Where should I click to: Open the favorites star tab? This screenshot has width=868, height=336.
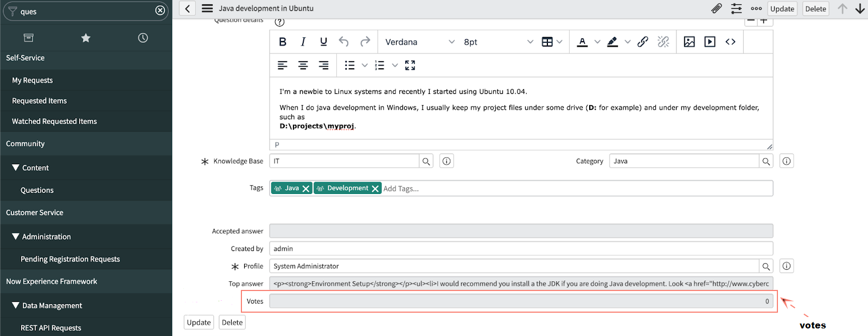pyautogui.click(x=86, y=38)
